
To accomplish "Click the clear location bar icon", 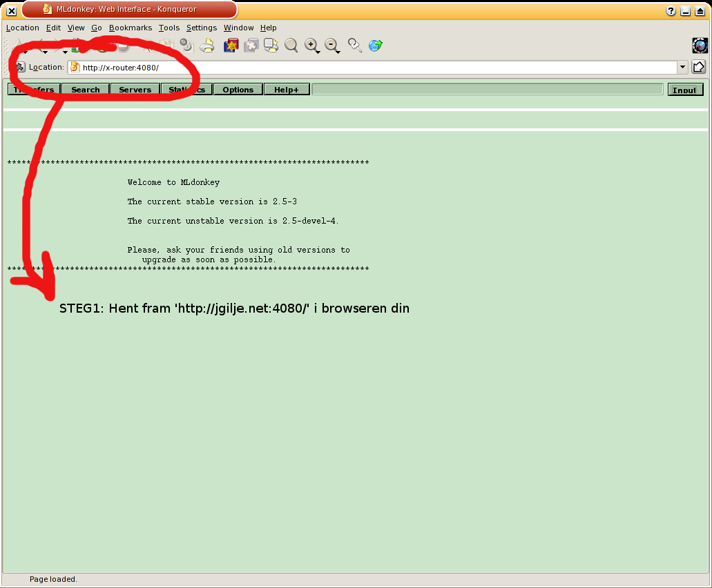I will point(20,68).
